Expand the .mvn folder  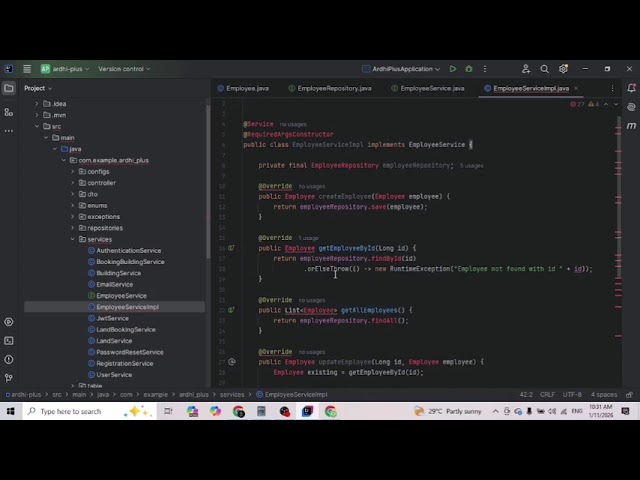(x=37, y=115)
